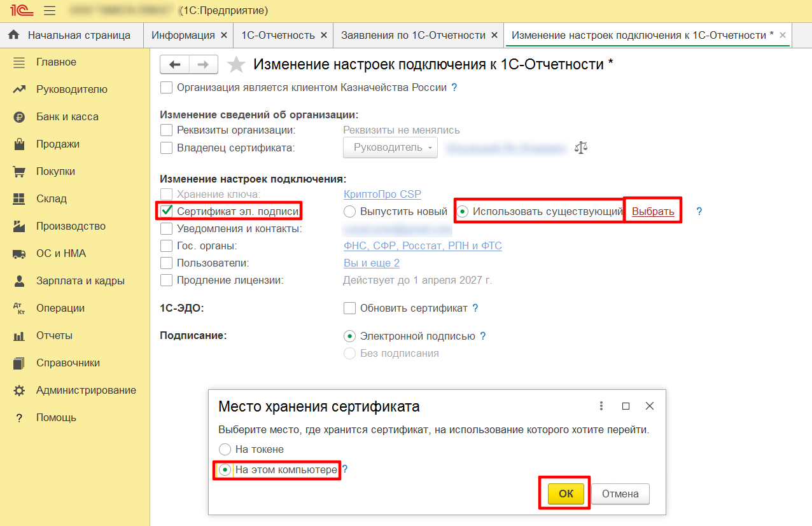Open the ОС и НМА truck icon
The height and width of the screenshot is (526, 812).
(x=19, y=254)
